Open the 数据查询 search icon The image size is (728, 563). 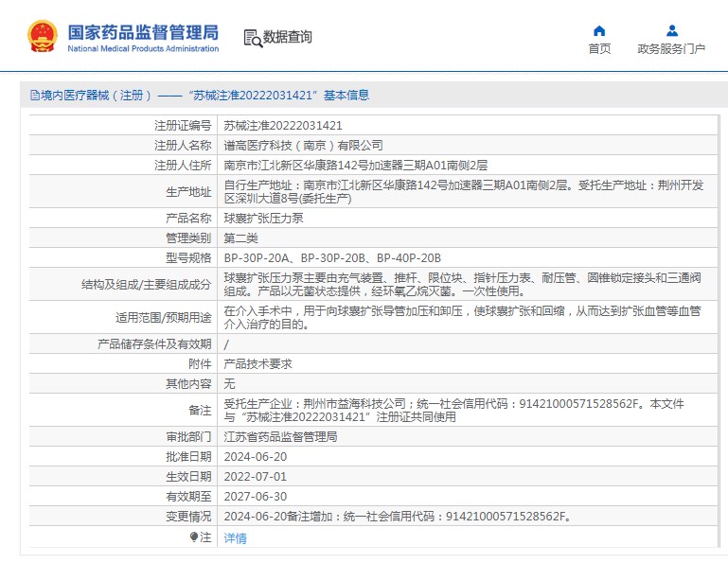point(253,38)
